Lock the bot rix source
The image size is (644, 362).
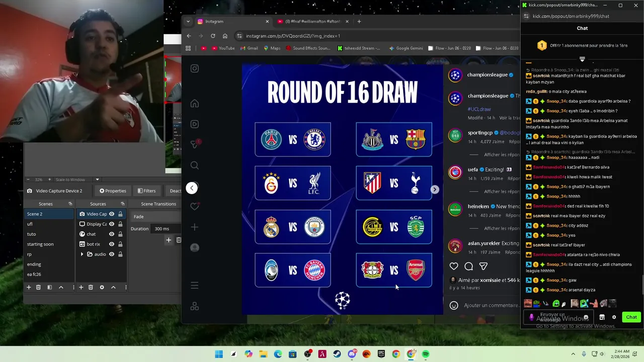pos(120,244)
